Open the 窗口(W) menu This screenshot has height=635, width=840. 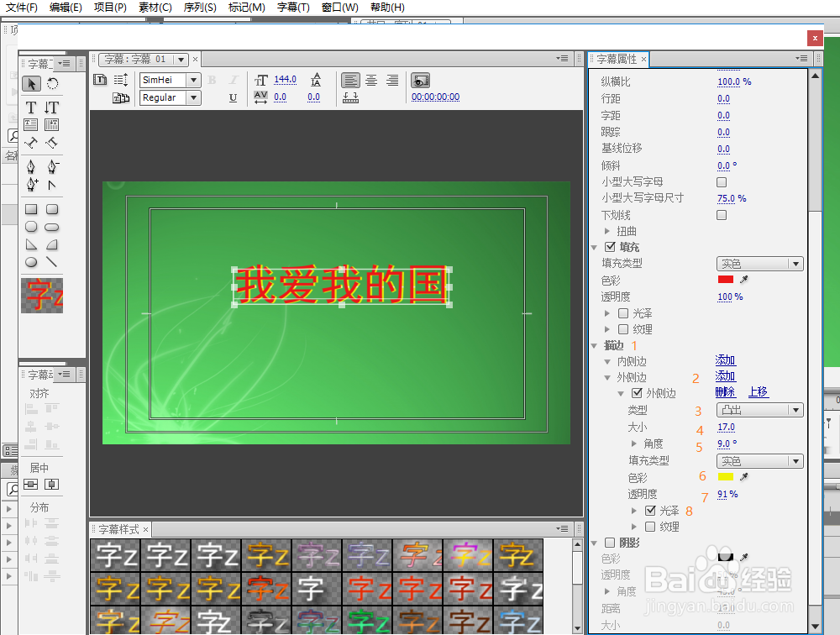pyautogui.click(x=339, y=8)
